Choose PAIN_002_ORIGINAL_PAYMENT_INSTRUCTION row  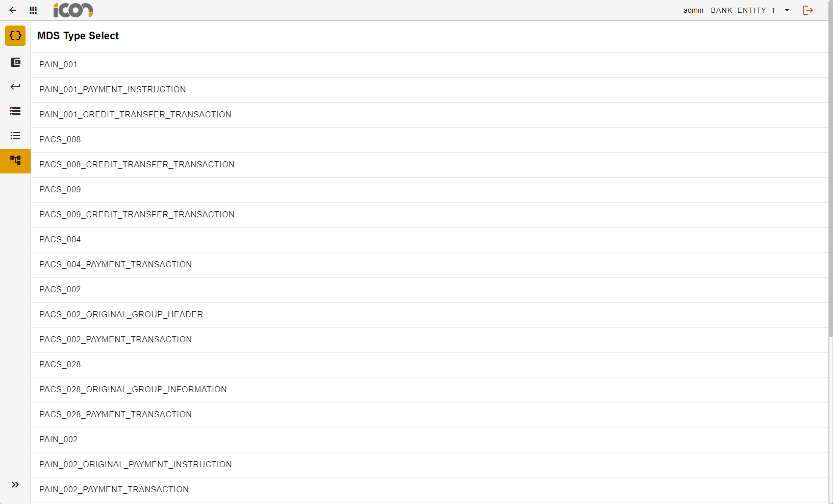click(x=135, y=465)
